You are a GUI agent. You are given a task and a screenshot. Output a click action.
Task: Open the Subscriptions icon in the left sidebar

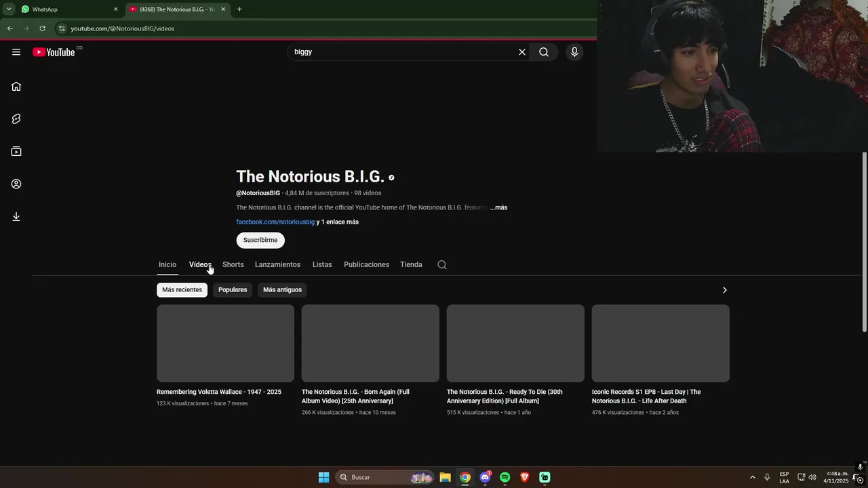coord(16,151)
